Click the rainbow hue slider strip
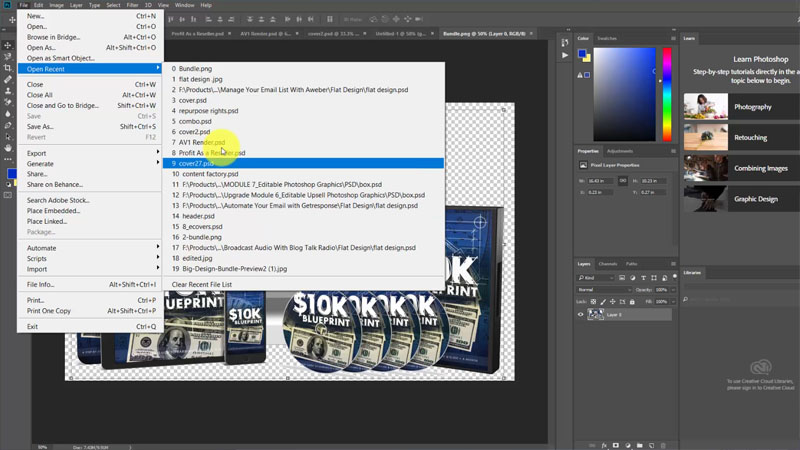The height and width of the screenshot is (450, 800). click(665, 95)
